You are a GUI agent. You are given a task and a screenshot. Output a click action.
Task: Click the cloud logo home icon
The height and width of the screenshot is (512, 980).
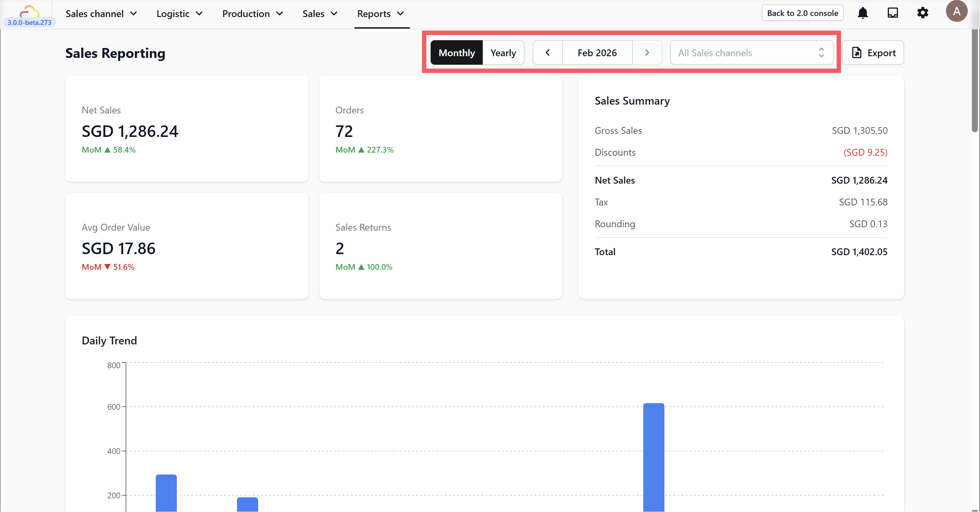(x=29, y=12)
